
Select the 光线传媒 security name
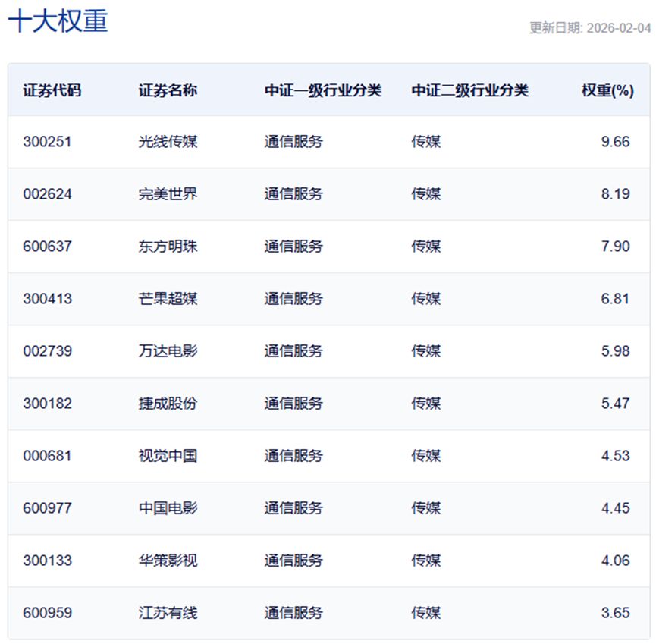(168, 142)
